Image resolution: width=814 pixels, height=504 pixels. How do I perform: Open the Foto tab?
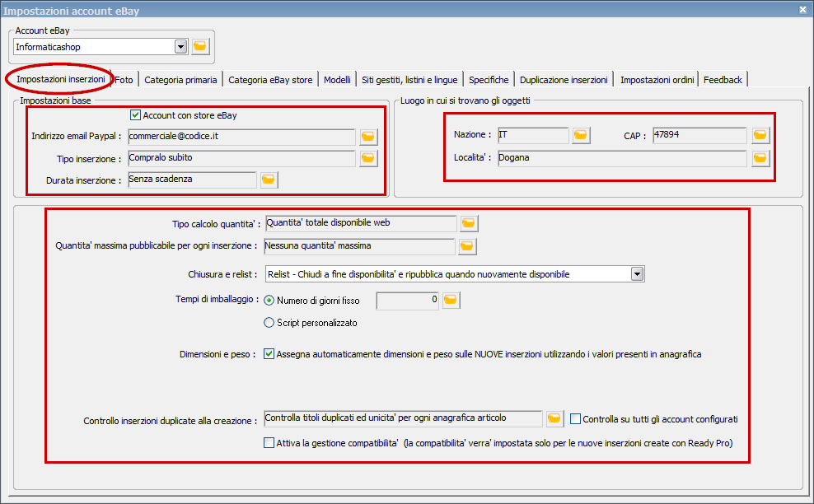pos(124,80)
